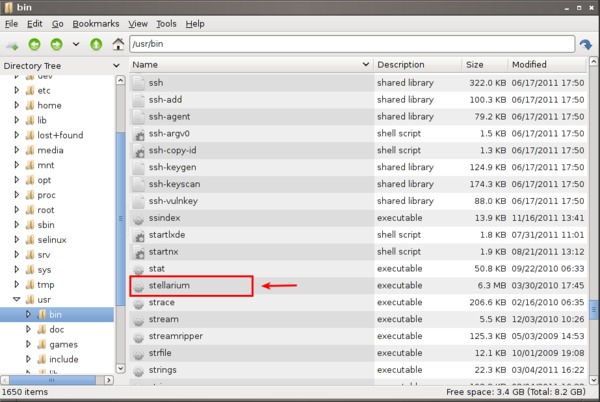
Task: Click the ssh file icon
Action: click(x=139, y=83)
